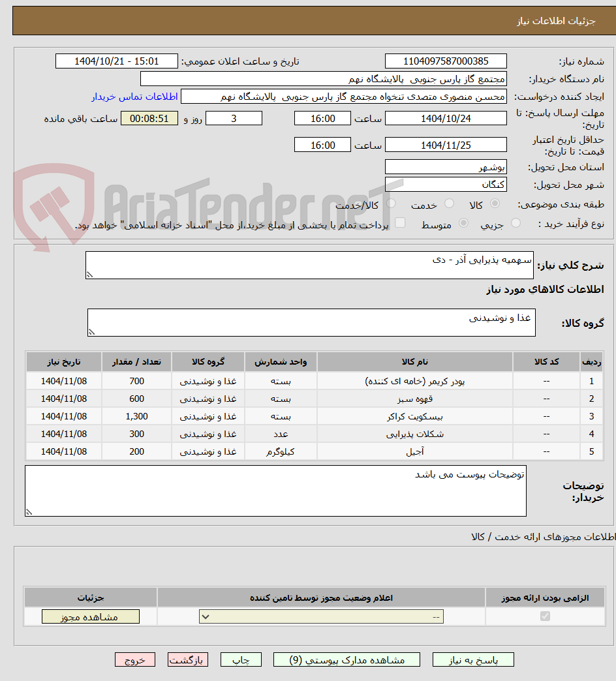Click the بیسکویت کراکر item cell
The width and height of the screenshot is (616, 681).
click(415, 417)
